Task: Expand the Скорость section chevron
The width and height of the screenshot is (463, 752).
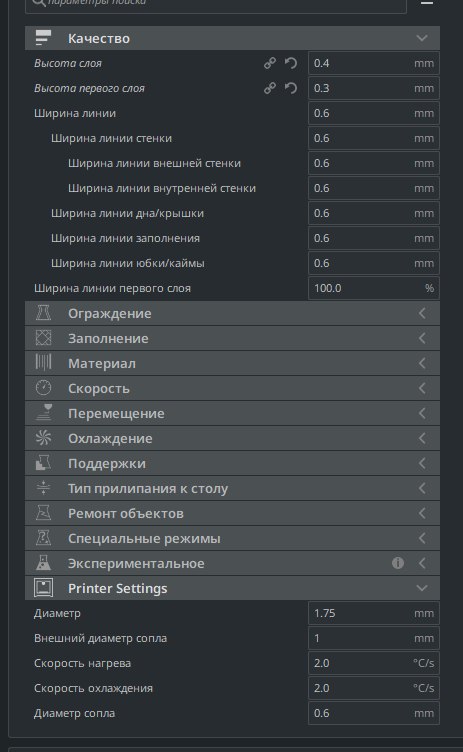Action: tap(422, 388)
